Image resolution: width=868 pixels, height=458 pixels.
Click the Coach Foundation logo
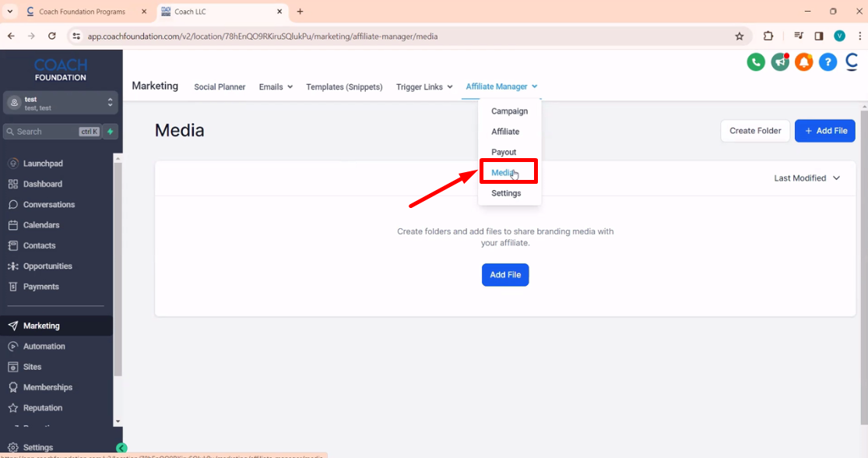(x=61, y=70)
